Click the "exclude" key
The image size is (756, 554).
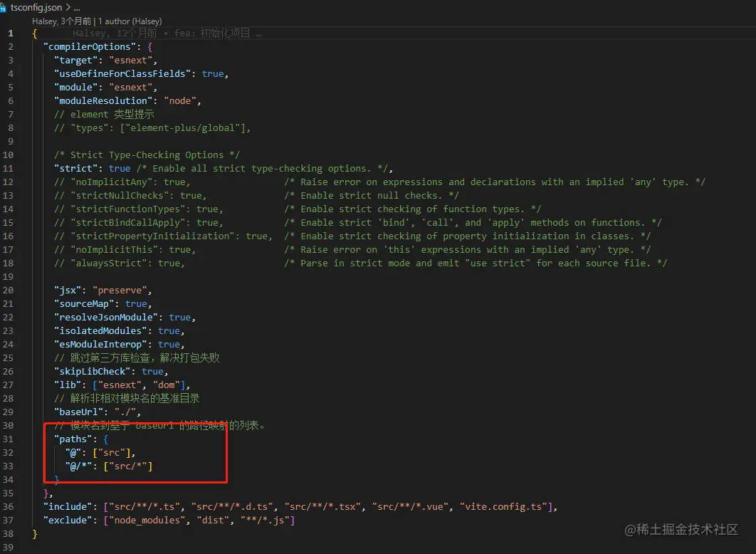tap(68, 520)
